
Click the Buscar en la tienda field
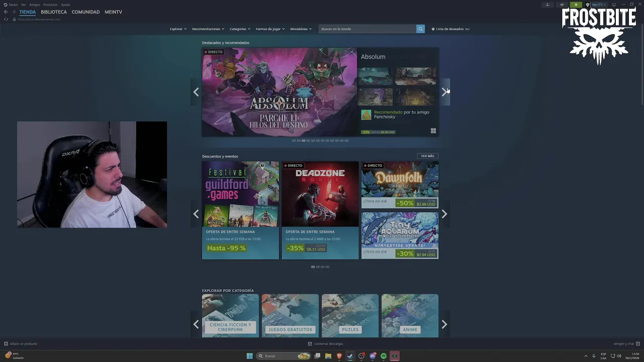(367, 29)
